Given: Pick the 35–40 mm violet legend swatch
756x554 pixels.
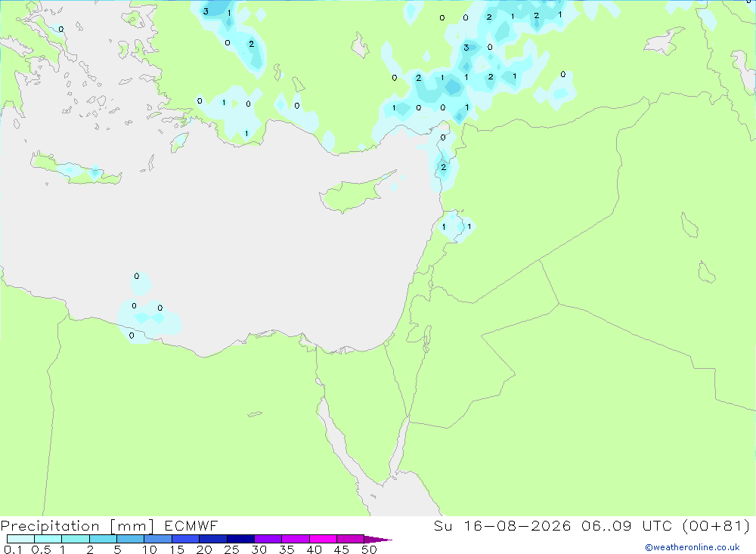Looking at the screenshot, I should pyautogui.click(x=296, y=539).
